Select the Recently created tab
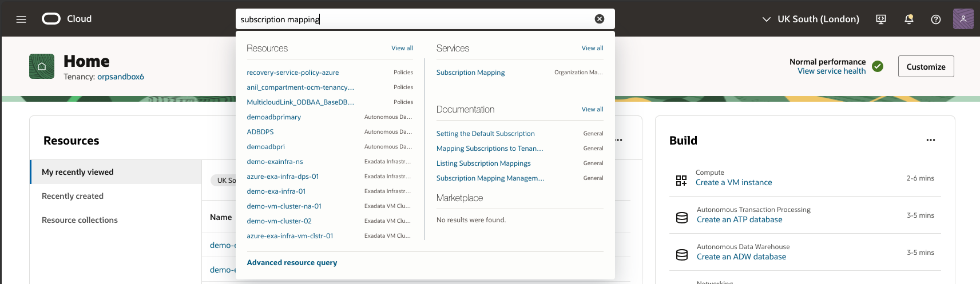Screen dimensions: 980x284 point(73,196)
